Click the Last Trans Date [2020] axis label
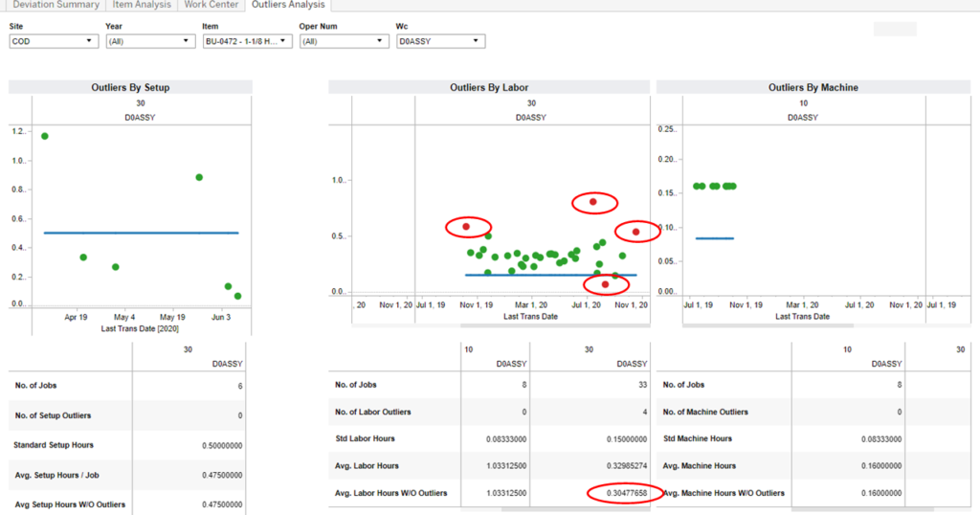Image resolution: width=980 pixels, height=515 pixels. point(140,328)
